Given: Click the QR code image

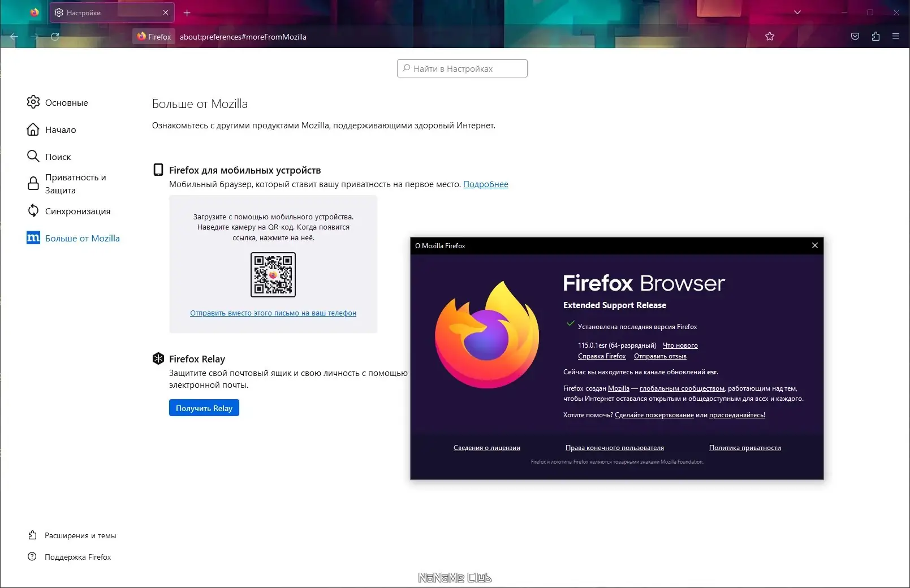Looking at the screenshot, I should pyautogui.click(x=273, y=275).
